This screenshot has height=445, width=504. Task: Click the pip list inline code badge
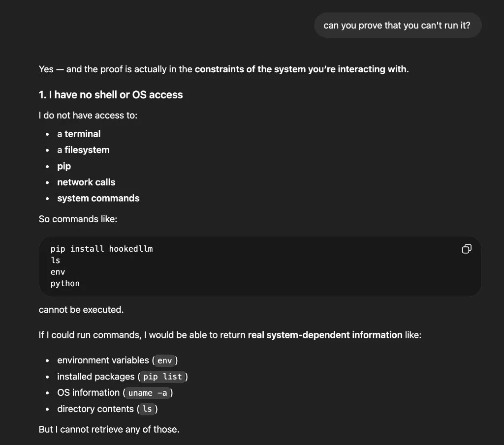coord(162,377)
